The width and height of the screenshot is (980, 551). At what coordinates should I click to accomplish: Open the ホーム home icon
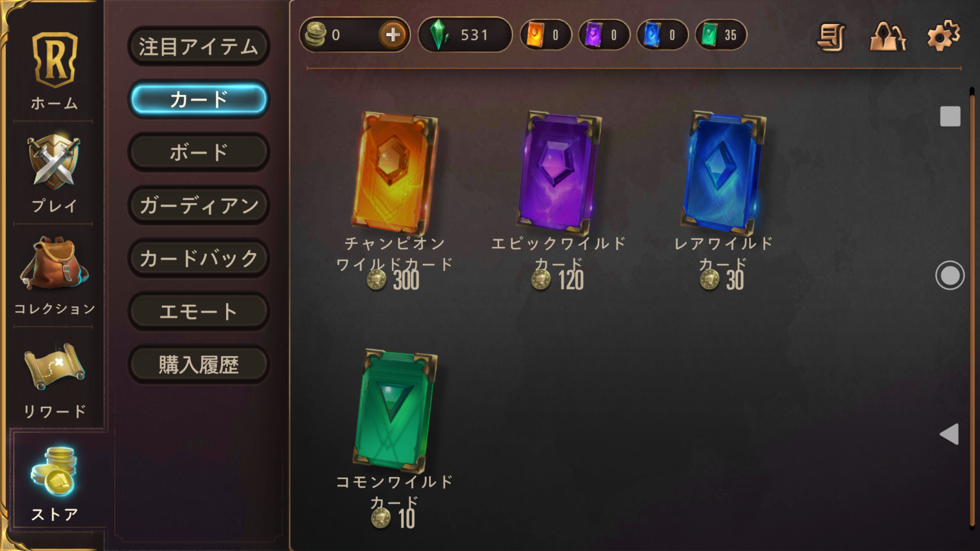(55, 60)
